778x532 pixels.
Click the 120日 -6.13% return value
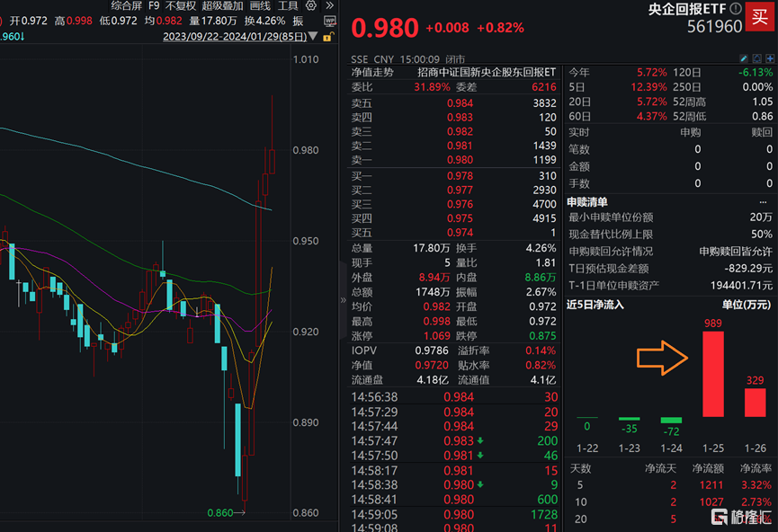coord(756,73)
